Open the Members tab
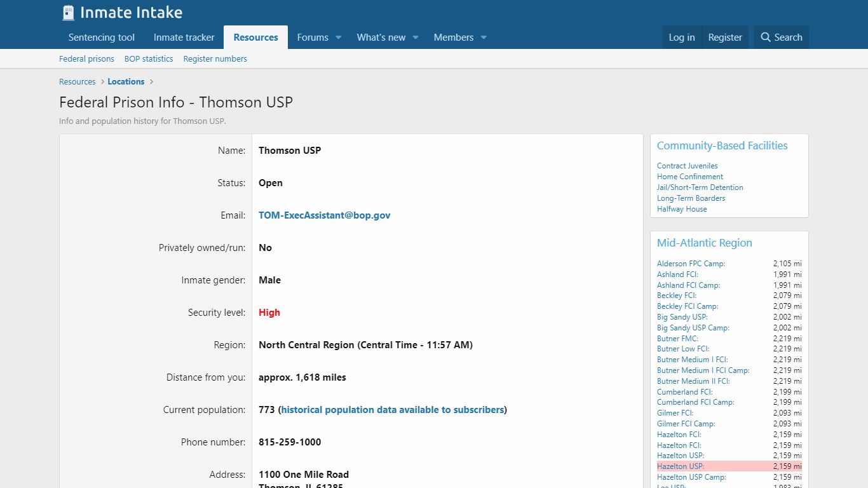Image resolution: width=868 pixels, height=488 pixels. click(x=454, y=37)
